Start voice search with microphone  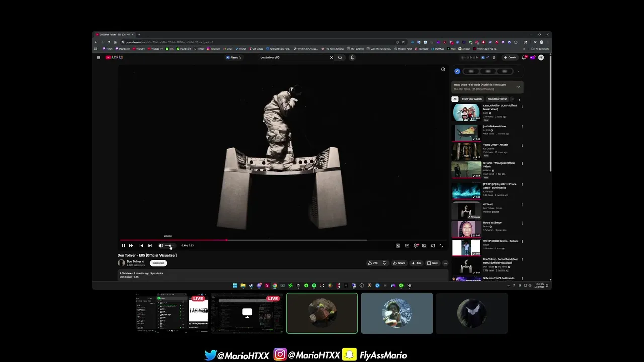click(x=352, y=58)
